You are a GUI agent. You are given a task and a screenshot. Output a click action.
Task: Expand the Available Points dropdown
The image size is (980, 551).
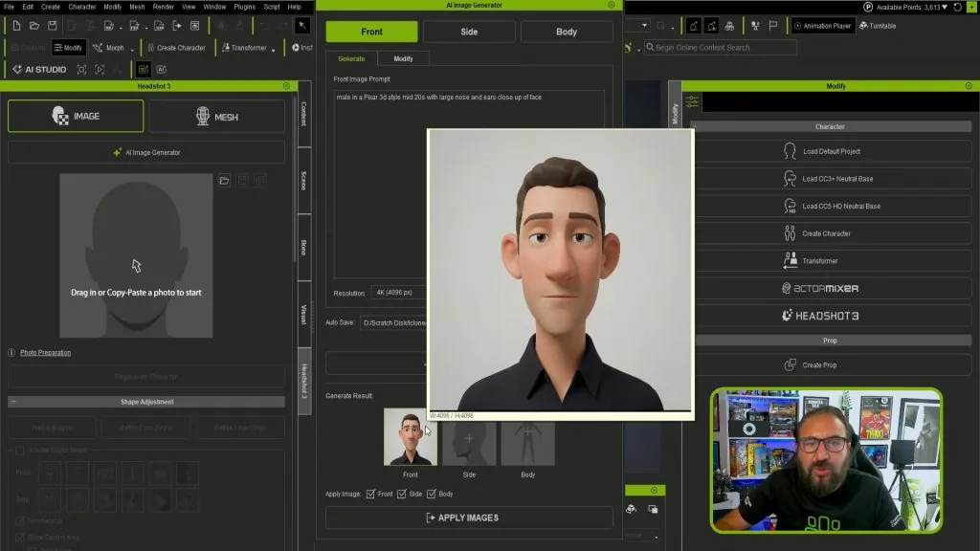[x=945, y=8]
